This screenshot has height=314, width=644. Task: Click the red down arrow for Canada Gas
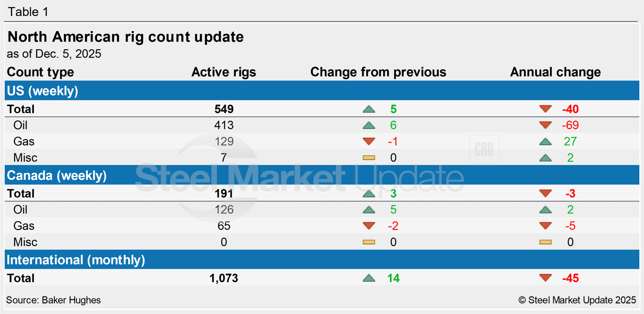pyautogui.click(x=369, y=226)
